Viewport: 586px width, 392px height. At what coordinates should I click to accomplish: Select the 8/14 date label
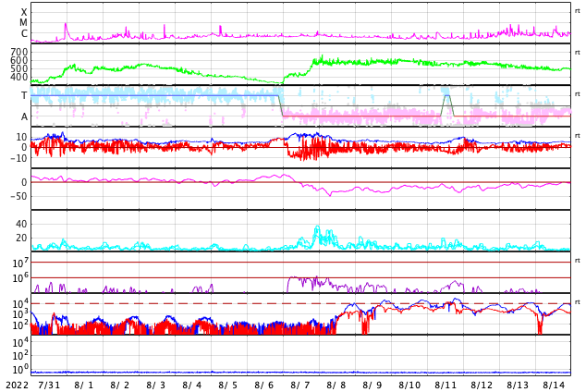point(554,386)
